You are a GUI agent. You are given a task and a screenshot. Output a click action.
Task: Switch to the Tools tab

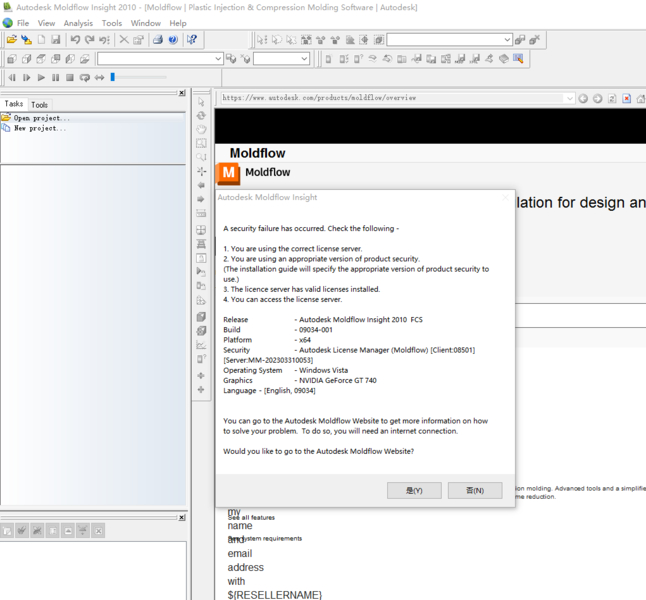(39, 104)
